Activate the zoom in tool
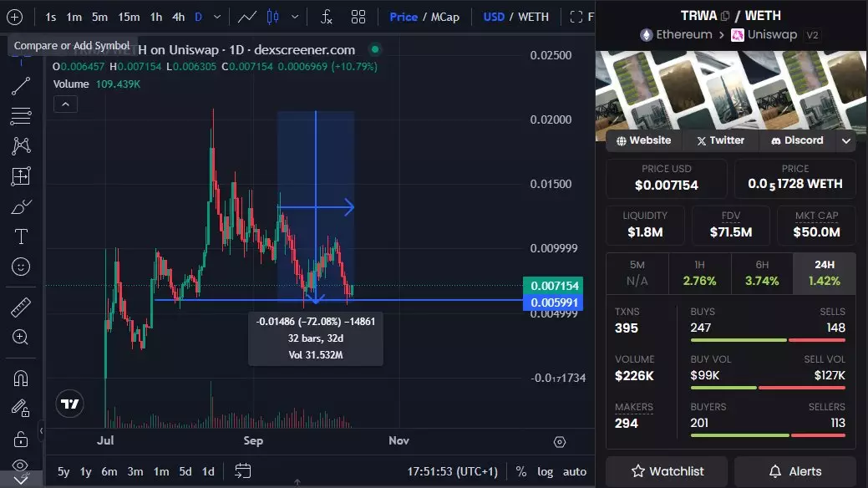Viewport: 868px width, 488px height. pyautogui.click(x=21, y=338)
